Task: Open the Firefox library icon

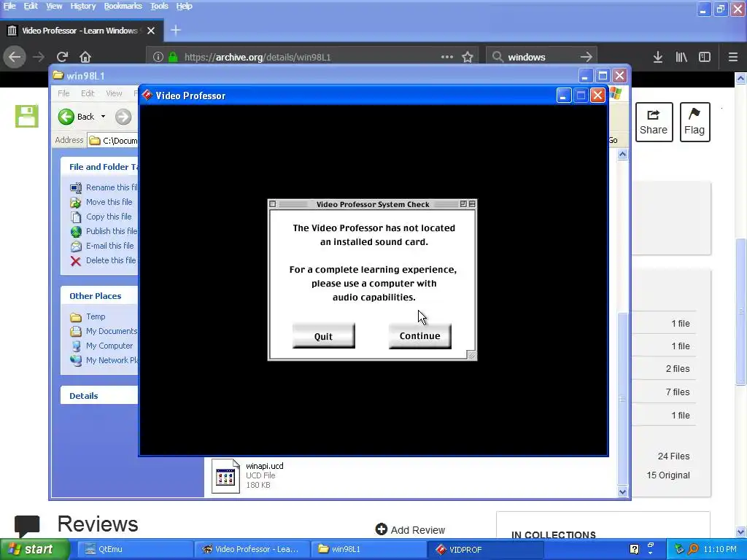Action: 681,57
